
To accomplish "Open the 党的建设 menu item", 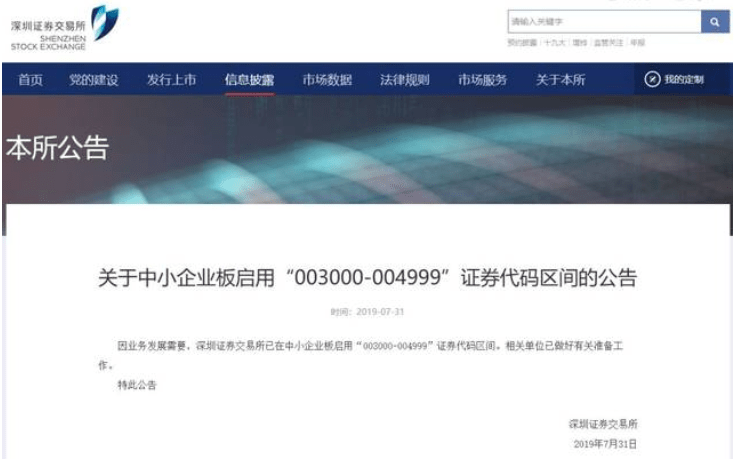I will (x=94, y=79).
